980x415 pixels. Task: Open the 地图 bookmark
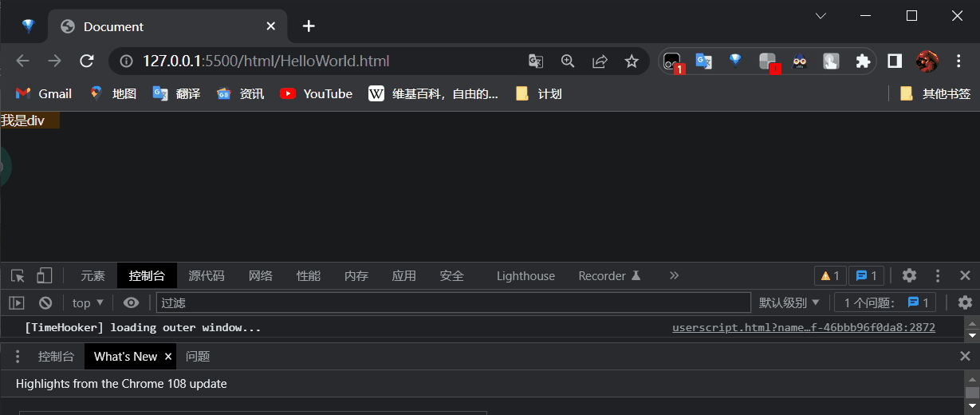(113, 93)
